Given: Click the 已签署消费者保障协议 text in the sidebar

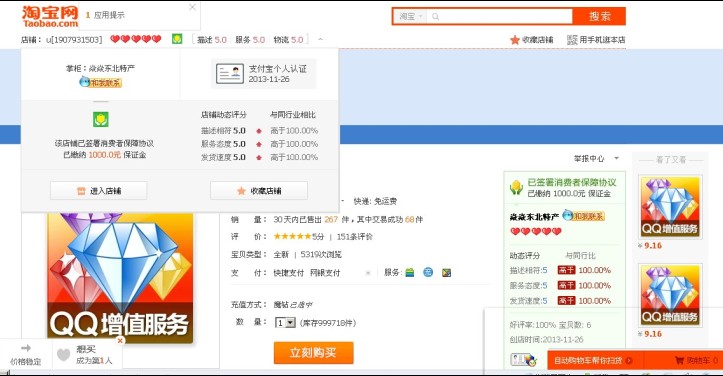Looking at the screenshot, I should pyautogui.click(x=572, y=182).
